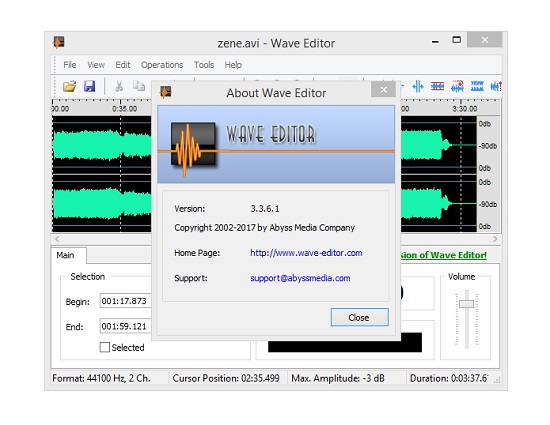
Task: Save the file with the floppy disk icon
Action: pyautogui.click(x=89, y=86)
